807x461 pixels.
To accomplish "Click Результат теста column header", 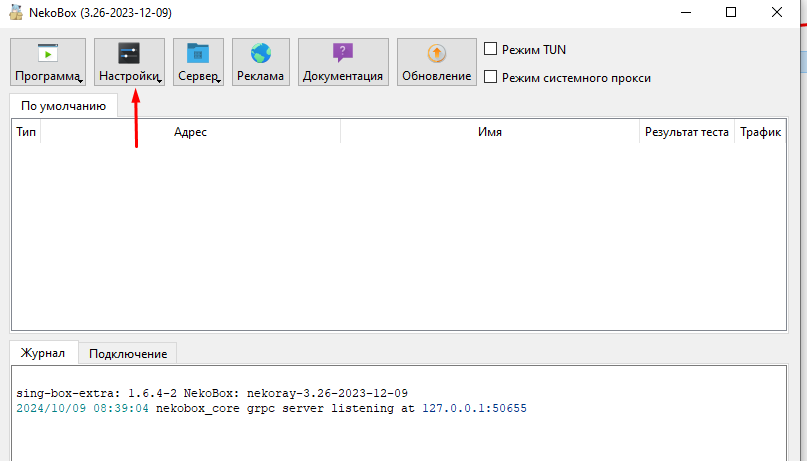I will [x=686, y=132].
